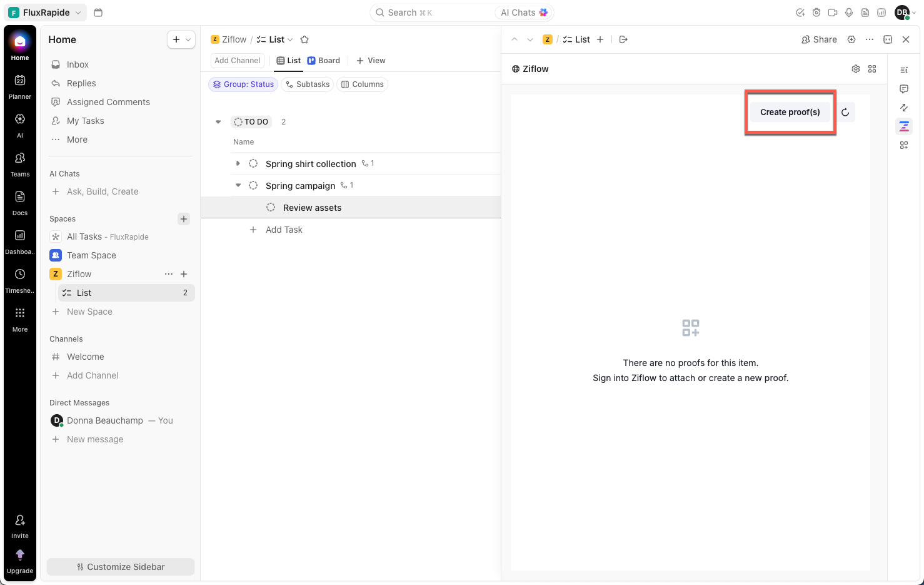The image size is (924, 585).
Task: Go to next item with down chevron
Action: pos(530,39)
